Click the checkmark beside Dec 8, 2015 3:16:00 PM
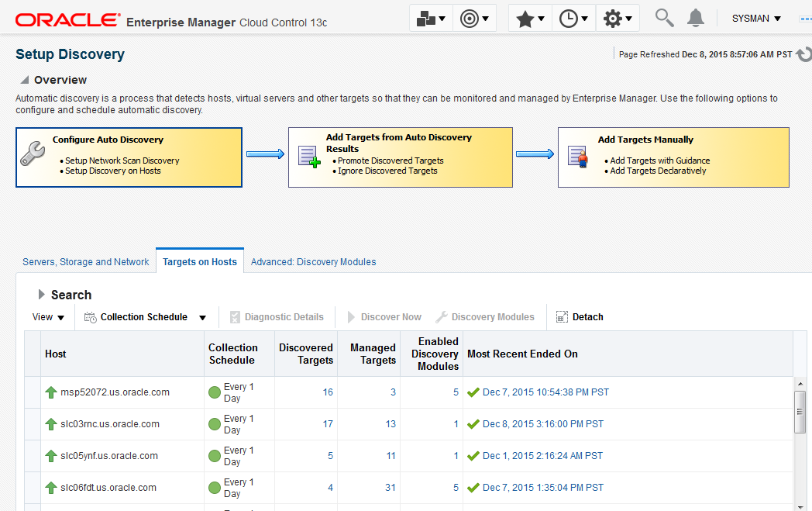 (x=473, y=424)
